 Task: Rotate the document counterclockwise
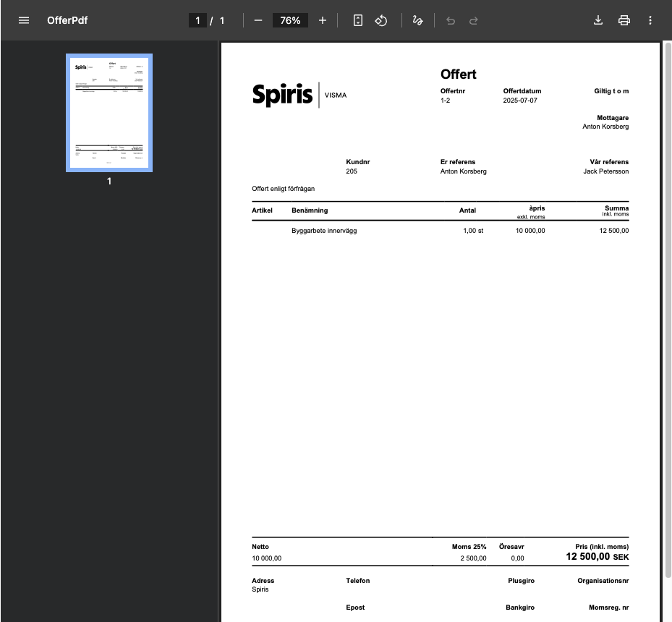pyautogui.click(x=381, y=20)
